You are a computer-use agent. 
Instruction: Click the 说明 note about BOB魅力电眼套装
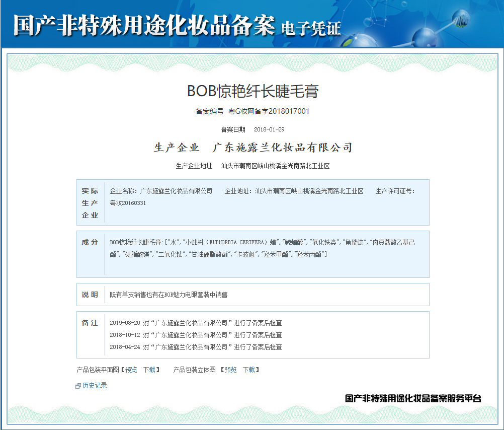click(x=169, y=295)
